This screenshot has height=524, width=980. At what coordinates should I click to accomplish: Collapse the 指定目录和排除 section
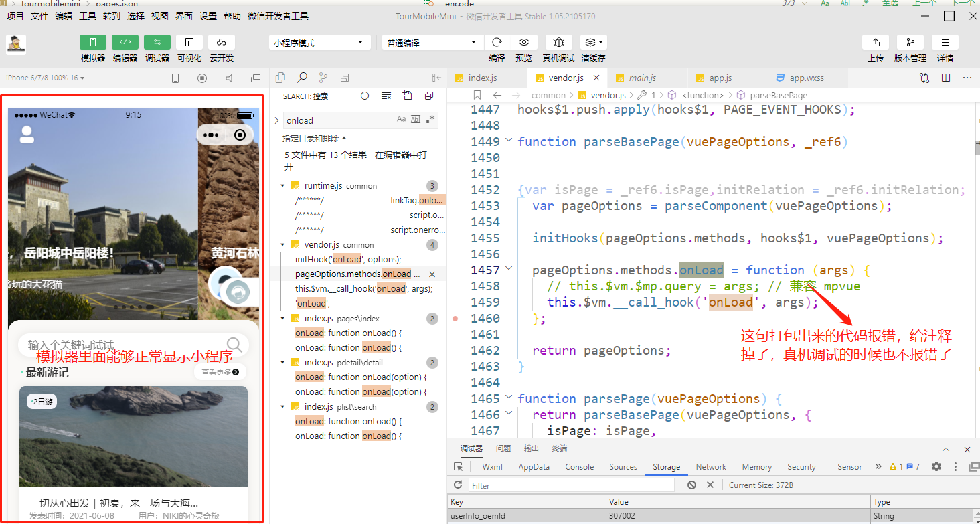[315, 139]
